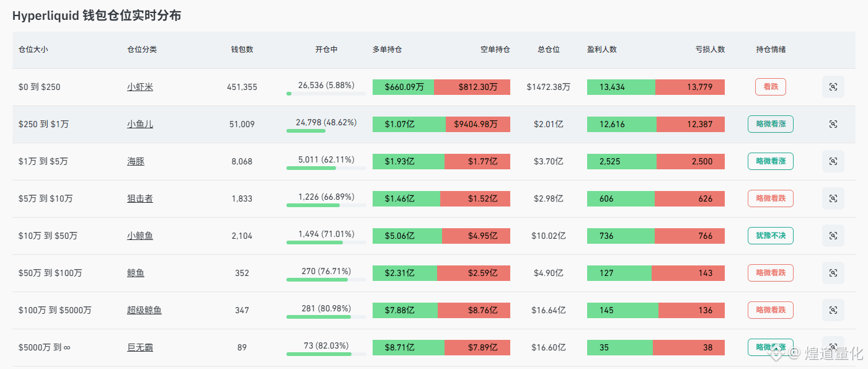Open scan detail icon for 海豚 row
This screenshot has width=868, height=369.
tap(833, 161)
